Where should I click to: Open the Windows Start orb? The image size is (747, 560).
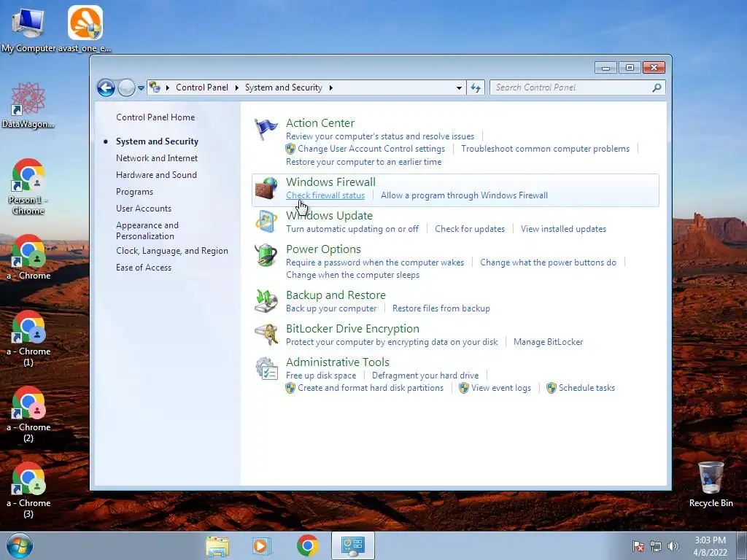tap(20, 545)
